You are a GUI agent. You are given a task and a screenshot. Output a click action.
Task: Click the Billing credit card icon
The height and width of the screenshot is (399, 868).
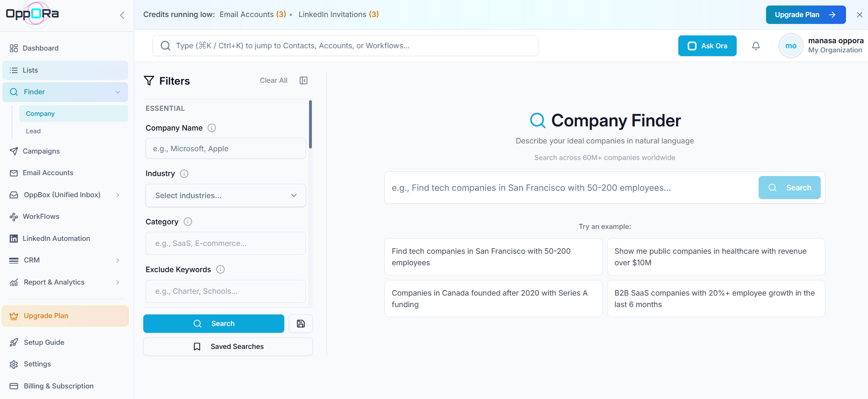point(14,386)
